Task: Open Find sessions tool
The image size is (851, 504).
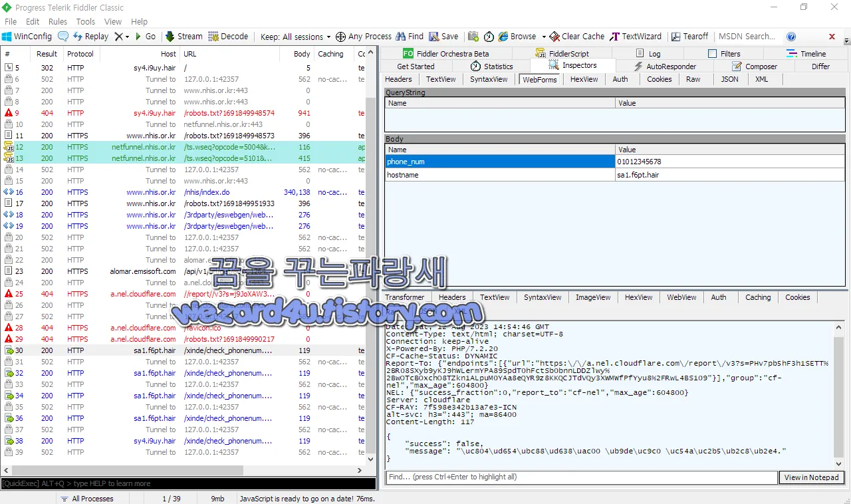Action: click(x=410, y=37)
